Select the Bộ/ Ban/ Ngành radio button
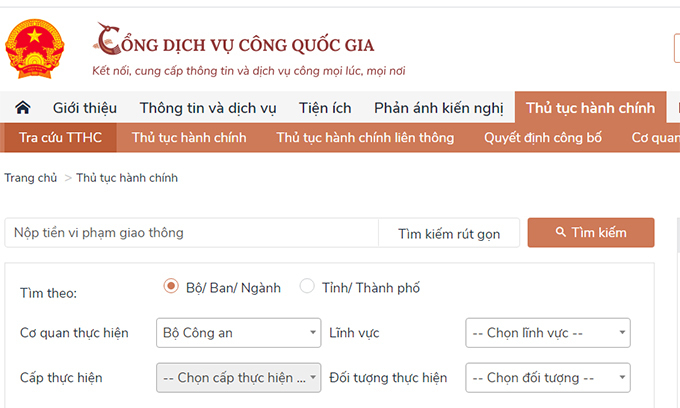The height and width of the screenshot is (408, 680). pos(171,287)
